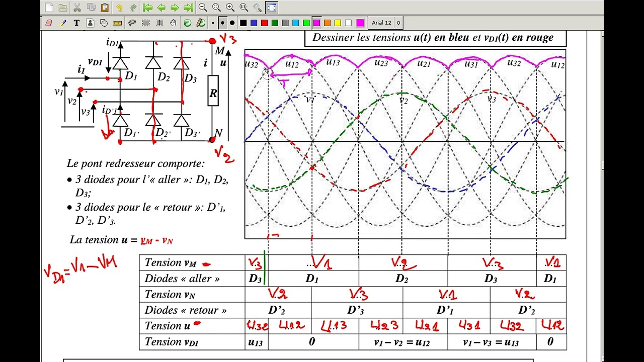Choose thick pen thickness
The height and width of the screenshot is (362, 644).
(232, 23)
